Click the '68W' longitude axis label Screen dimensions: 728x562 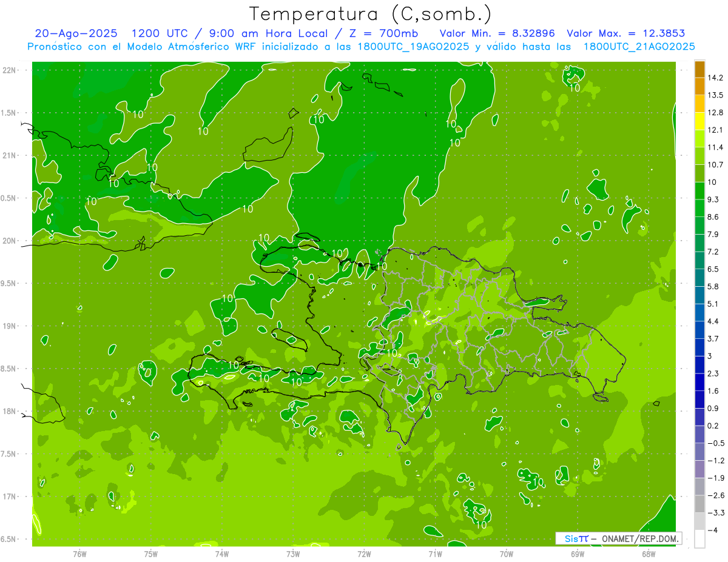(649, 554)
